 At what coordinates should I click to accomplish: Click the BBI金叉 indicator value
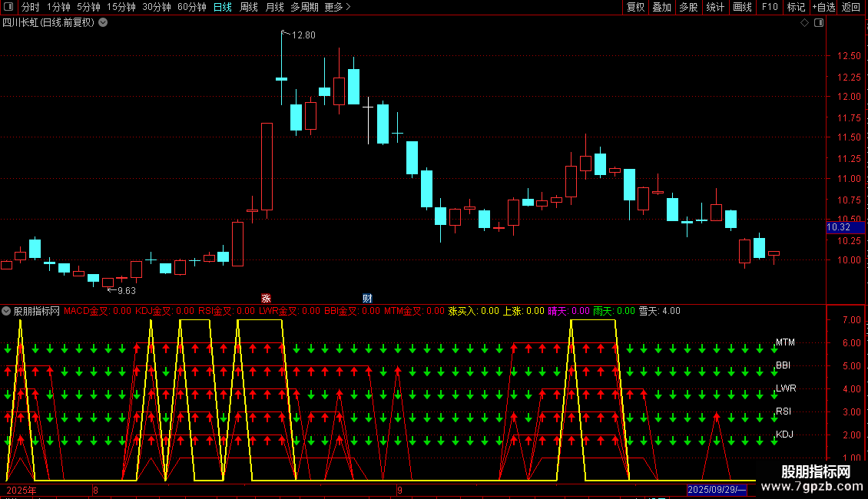[352, 311]
